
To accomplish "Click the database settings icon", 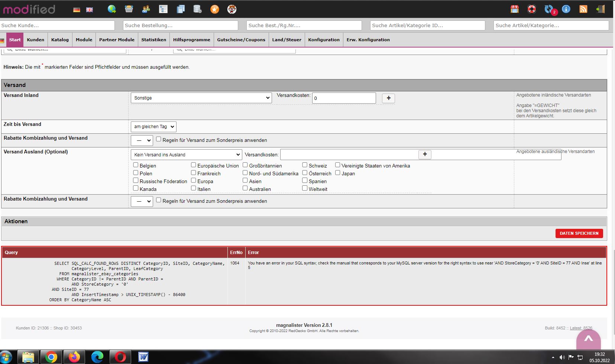I will pos(197,9).
